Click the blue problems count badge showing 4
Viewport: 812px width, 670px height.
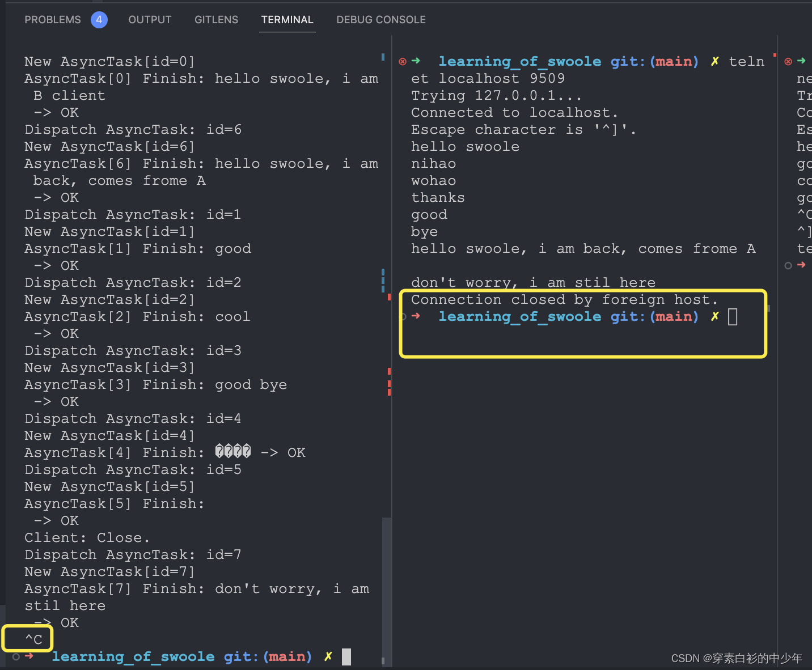99,19
